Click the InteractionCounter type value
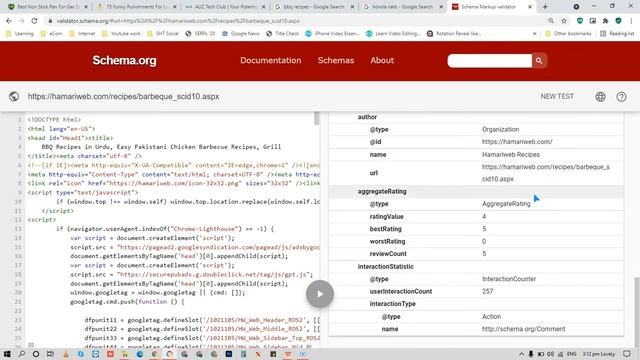The image size is (640, 360). coord(509,279)
